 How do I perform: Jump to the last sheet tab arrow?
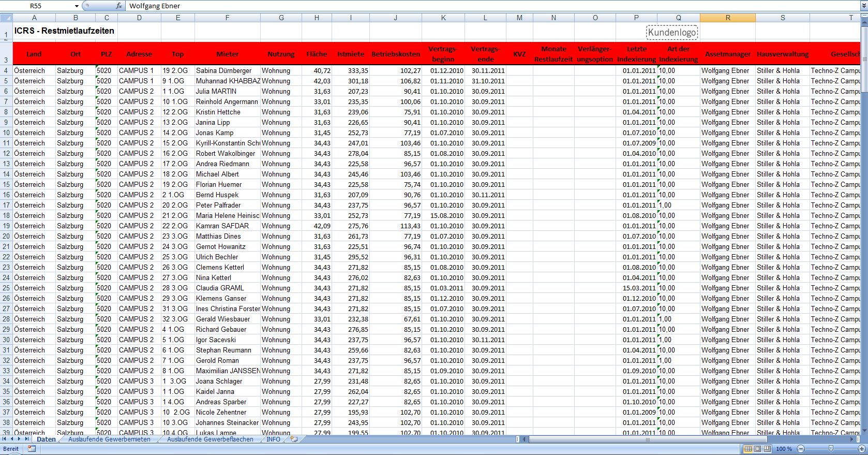pos(27,439)
